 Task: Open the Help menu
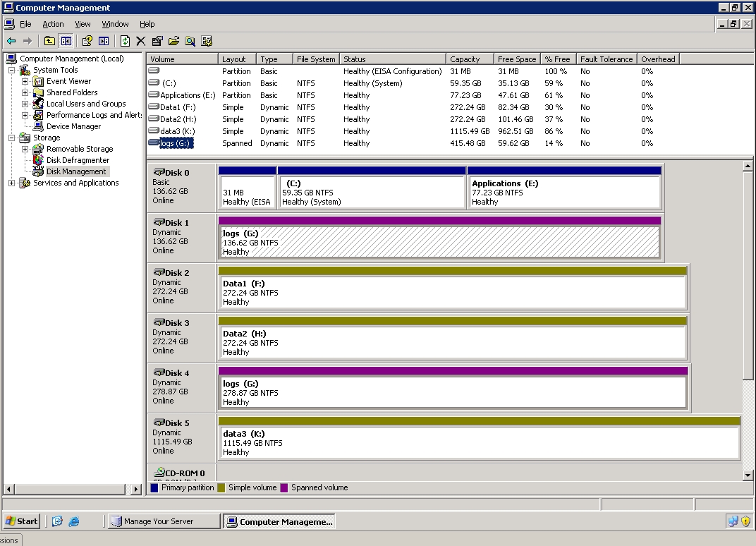click(147, 24)
